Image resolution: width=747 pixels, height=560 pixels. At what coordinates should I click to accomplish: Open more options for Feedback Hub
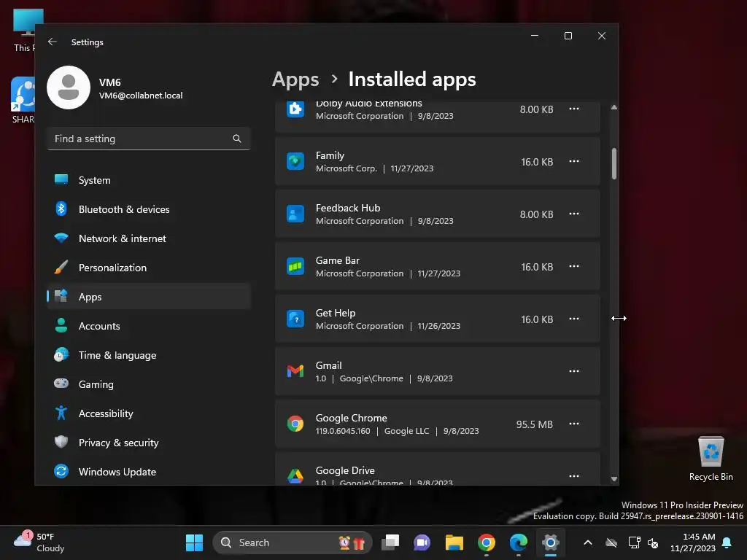(574, 214)
